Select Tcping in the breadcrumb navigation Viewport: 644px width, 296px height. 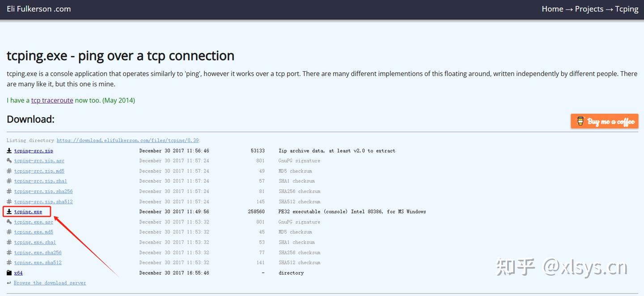[x=627, y=9]
